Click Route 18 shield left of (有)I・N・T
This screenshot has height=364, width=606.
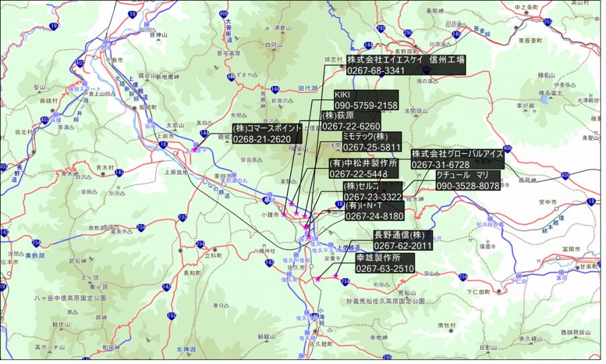[x=339, y=204]
